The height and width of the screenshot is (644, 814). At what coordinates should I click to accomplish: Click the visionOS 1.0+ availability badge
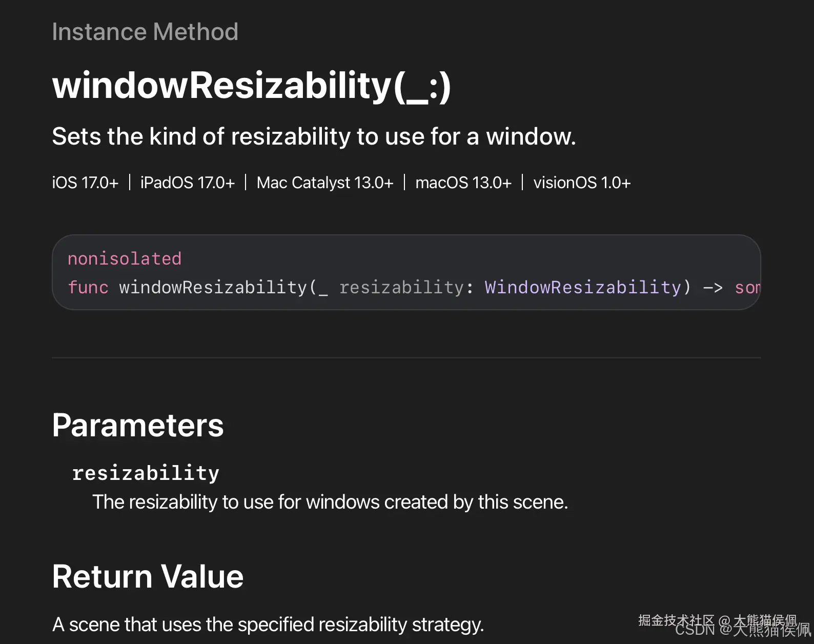coord(582,183)
